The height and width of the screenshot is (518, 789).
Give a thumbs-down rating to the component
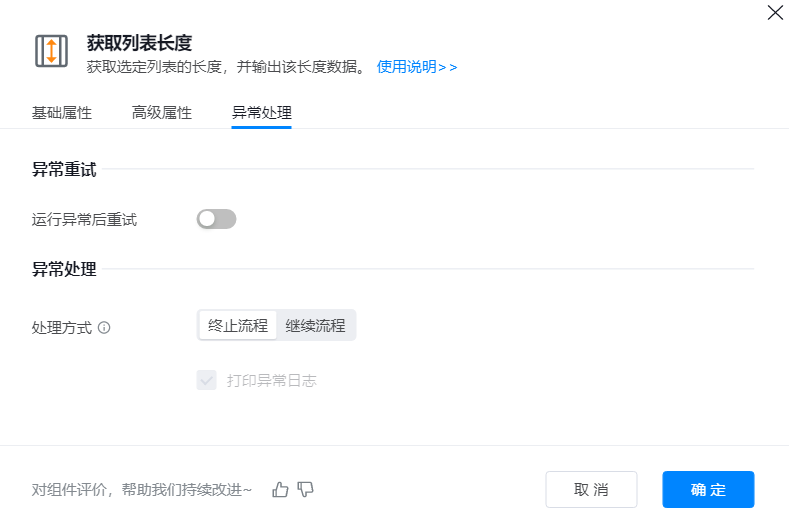306,490
